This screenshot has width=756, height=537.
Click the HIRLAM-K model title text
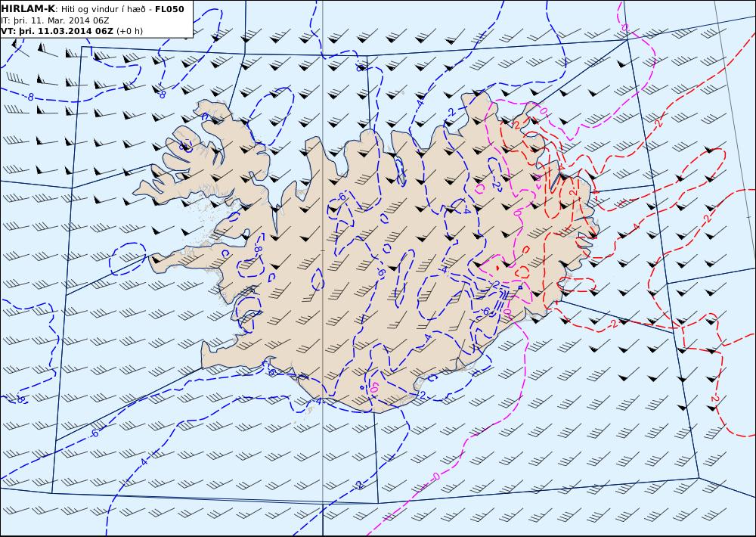pos(29,8)
